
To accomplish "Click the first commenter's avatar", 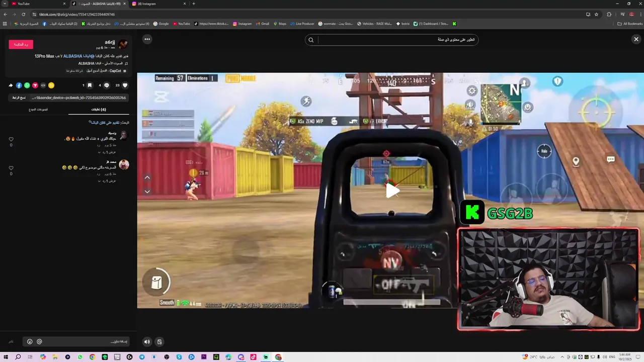I will (124, 135).
